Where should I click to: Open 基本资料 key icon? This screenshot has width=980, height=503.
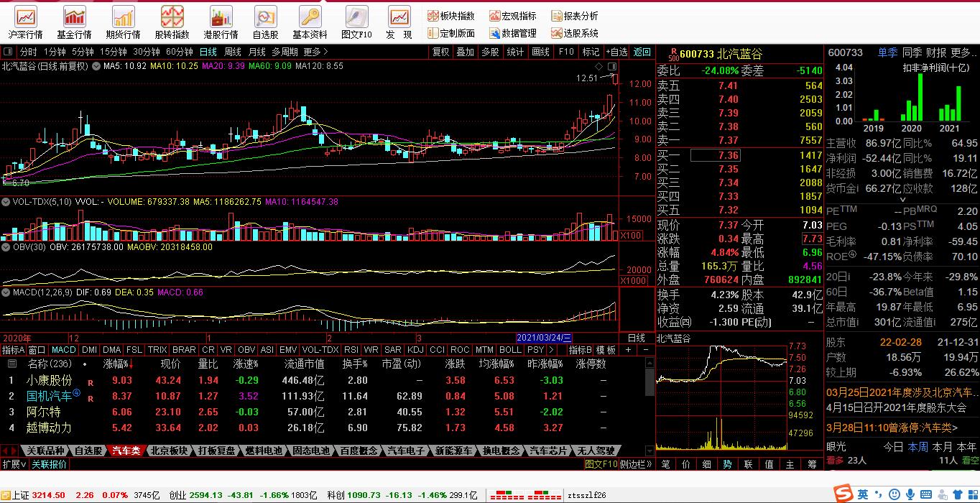pyautogui.click(x=310, y=22)
